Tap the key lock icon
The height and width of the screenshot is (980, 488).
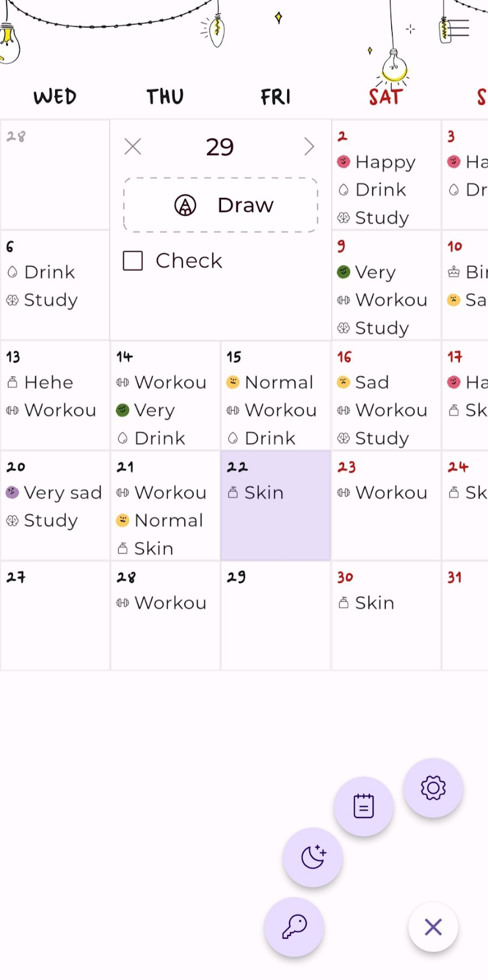(294, 927)
